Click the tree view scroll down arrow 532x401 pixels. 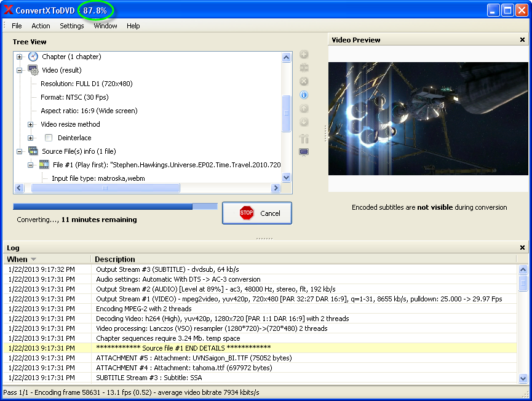click(x=287, y=177)
